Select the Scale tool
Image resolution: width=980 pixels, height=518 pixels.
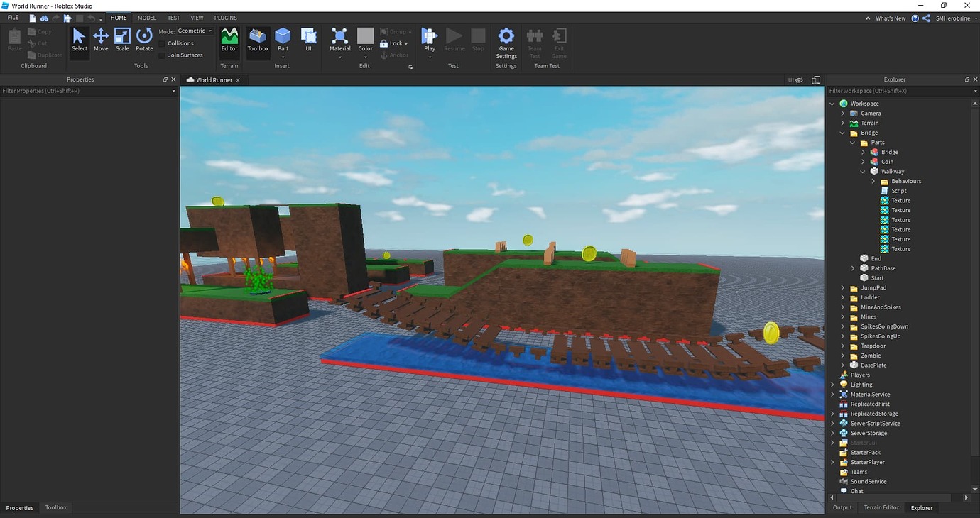click(x=121, y=39)
